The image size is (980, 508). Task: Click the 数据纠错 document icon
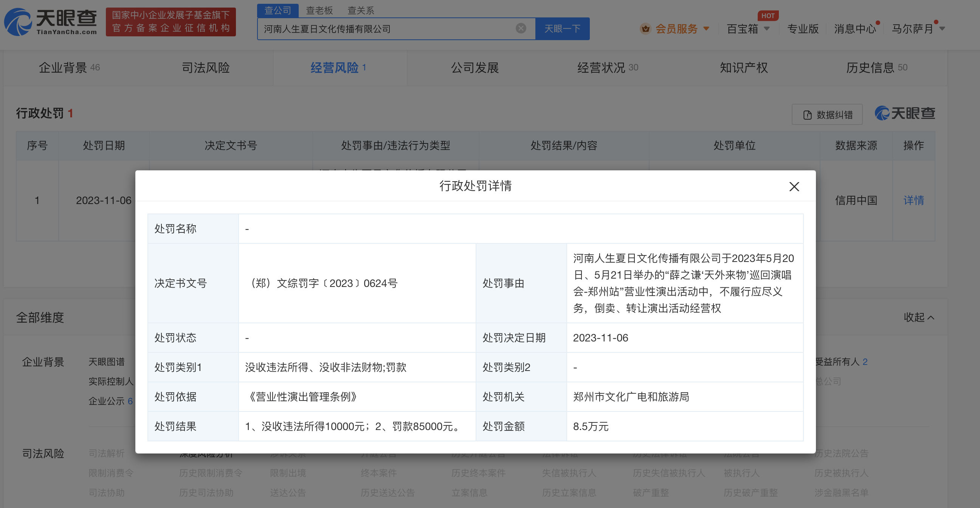click(807, 115)
